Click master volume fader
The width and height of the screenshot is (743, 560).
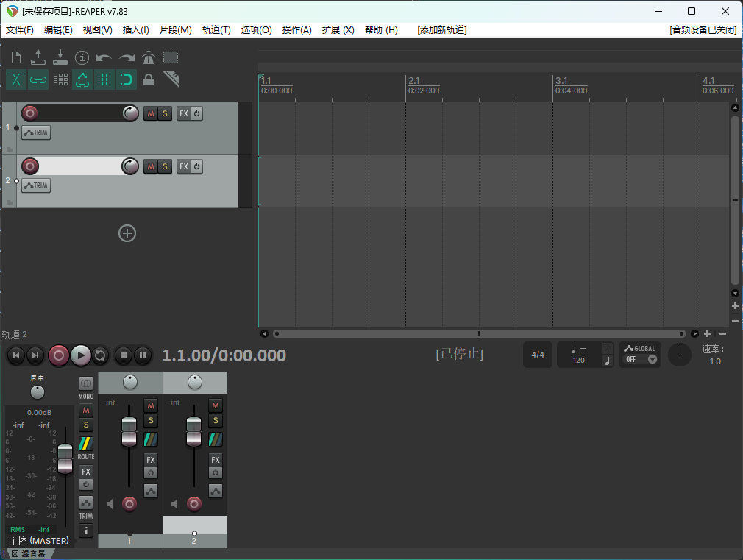65,458
